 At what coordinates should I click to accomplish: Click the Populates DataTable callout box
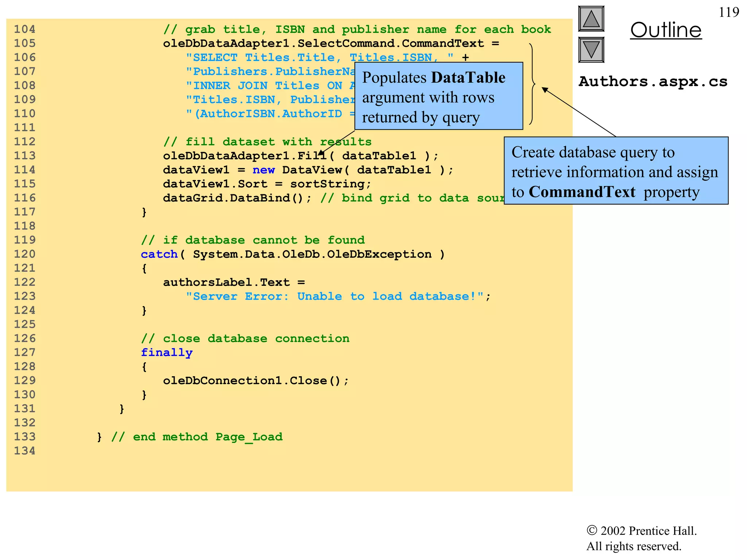pyautogui.click(x=438, y=96)
